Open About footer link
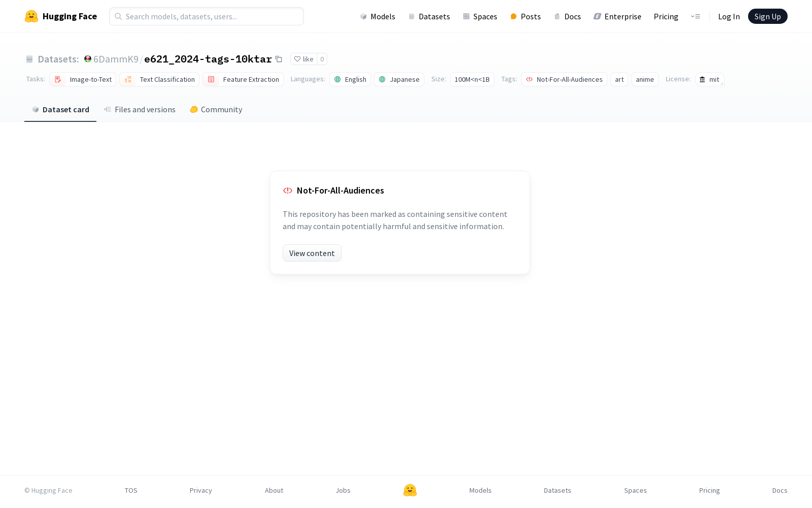The height and width of the screenshot is (508, 812). 274,490
